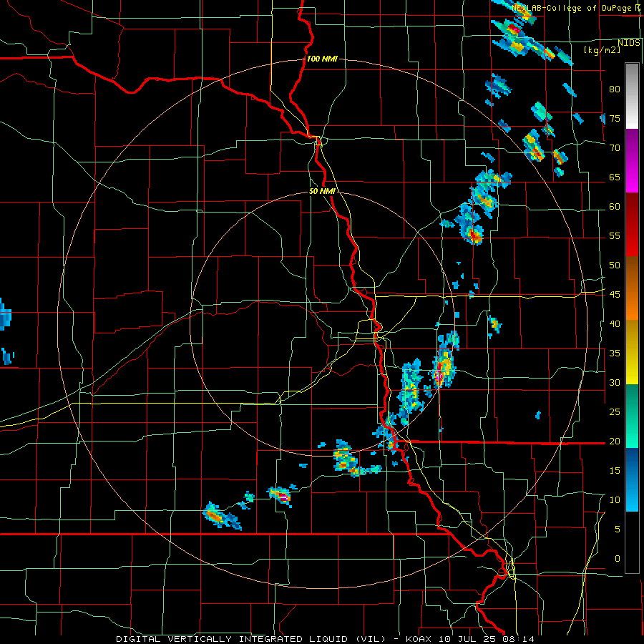The height and width of the screenshot is (644, 644).
Task: Select the 80 value on the scale
Action: tap(615, 89)
